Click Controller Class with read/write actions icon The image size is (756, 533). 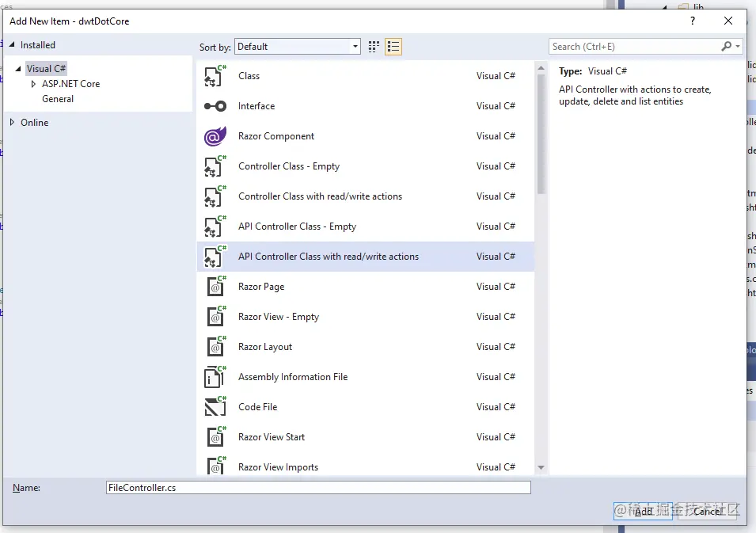tap(215, 196)
